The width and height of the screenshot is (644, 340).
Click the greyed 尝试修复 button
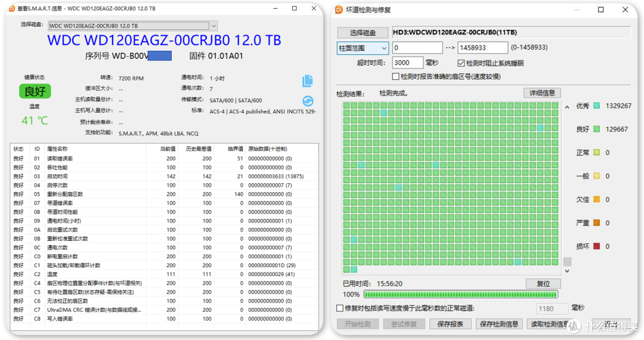coord(404,324)
